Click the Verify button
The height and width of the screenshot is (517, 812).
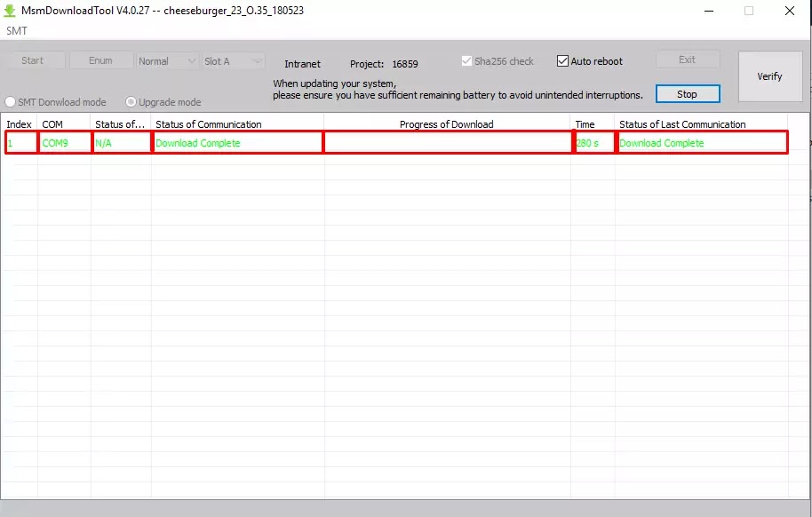click(x=769, y=76)
